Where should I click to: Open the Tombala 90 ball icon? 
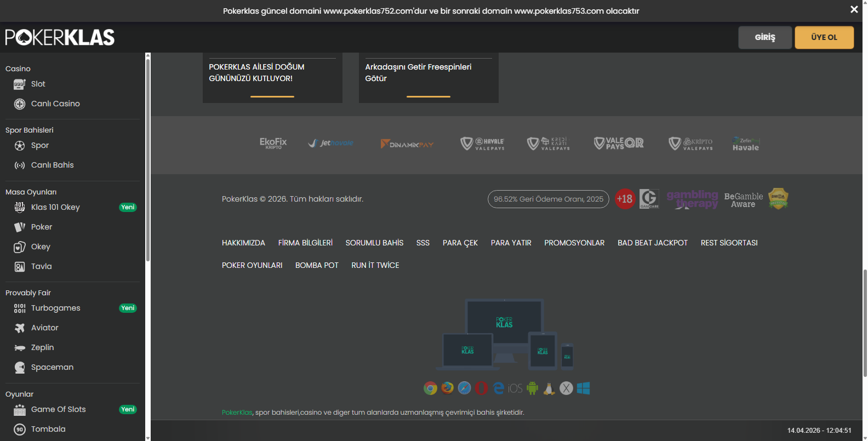20,429
